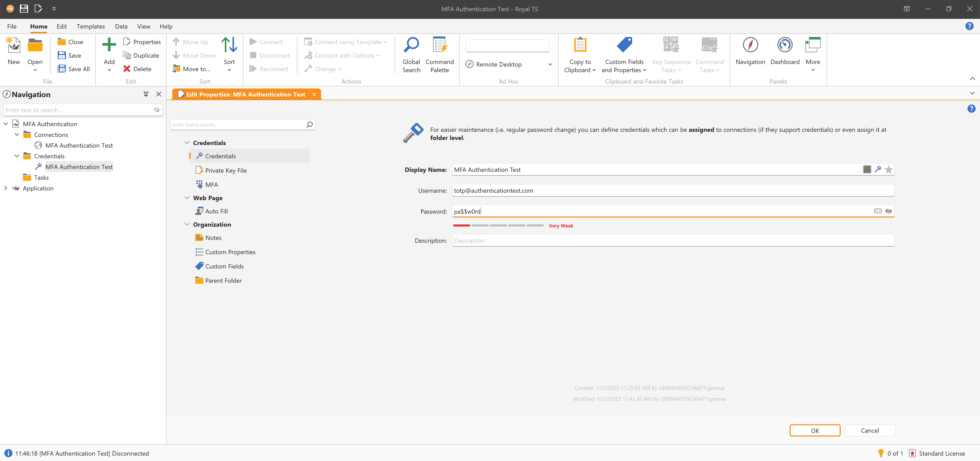Select the MFA properties page
Screen dimensions: 980x461
(212, 185)
